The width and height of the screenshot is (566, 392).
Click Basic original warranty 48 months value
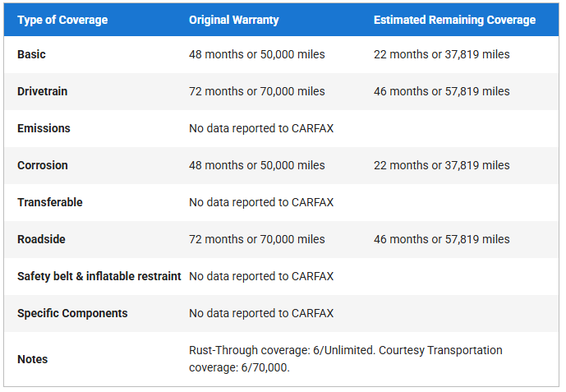tap(257, 54)
